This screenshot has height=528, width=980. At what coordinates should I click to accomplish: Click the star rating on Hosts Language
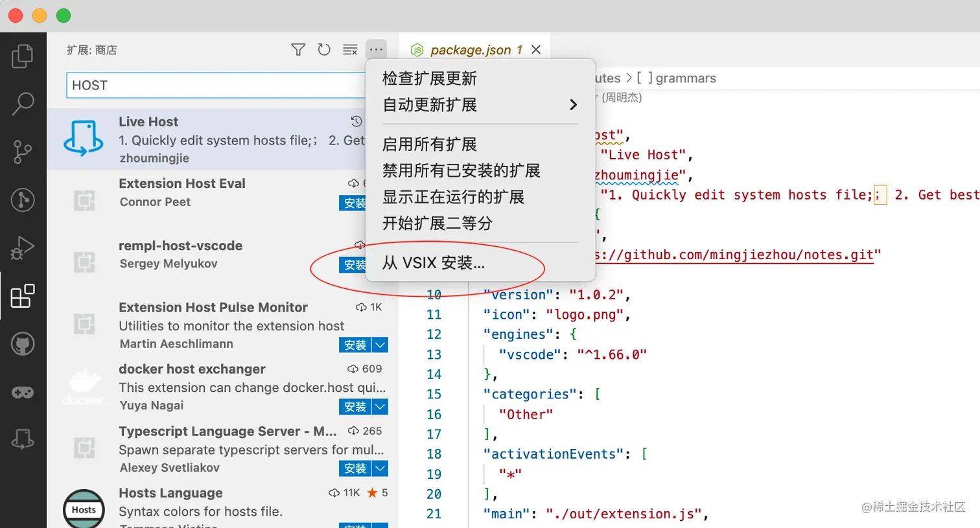pyautogui.click(x=377, y=493)
